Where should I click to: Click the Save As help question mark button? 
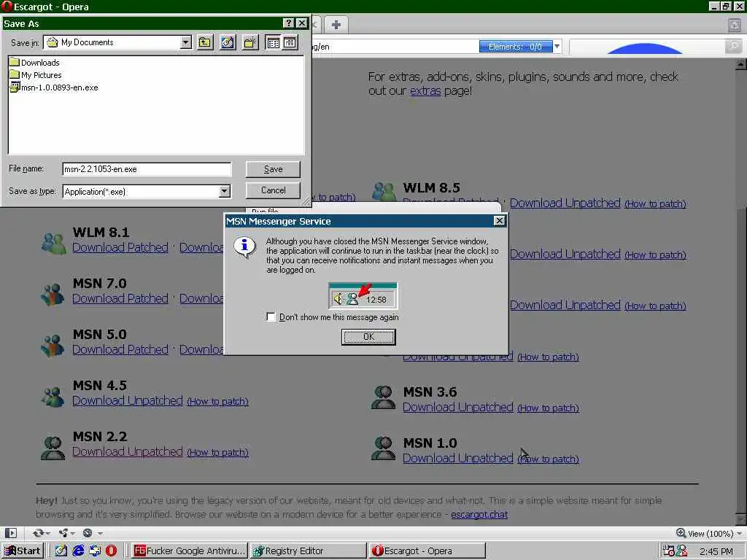(289, 23)
